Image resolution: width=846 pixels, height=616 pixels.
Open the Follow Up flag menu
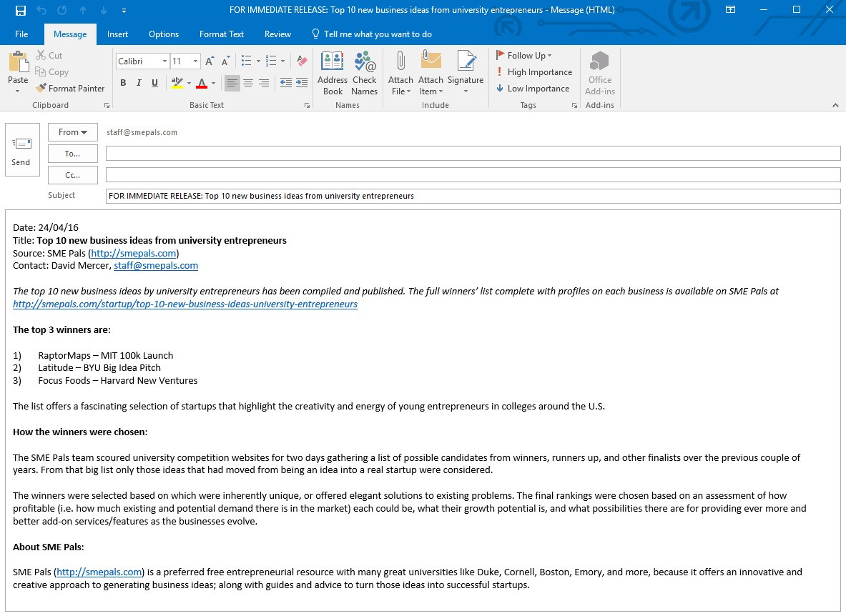click(524, 56)
